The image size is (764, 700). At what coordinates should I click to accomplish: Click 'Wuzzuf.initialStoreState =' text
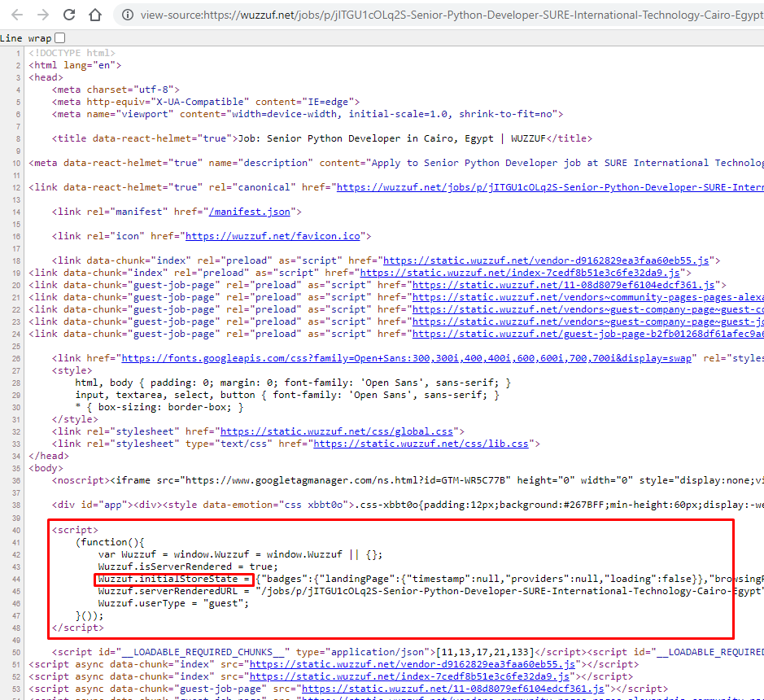[174, 579]
